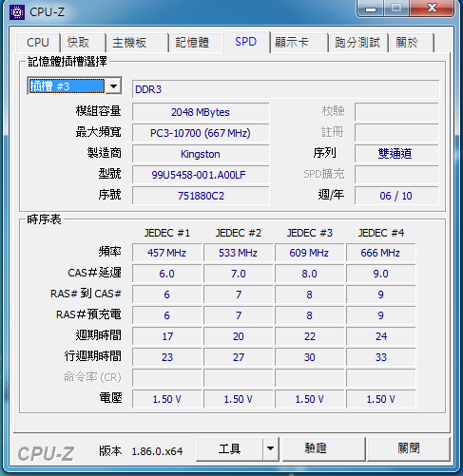The height and width of the screenshot is (476, 463).
Task: Open the 工具 dropdown arrow
Action: point(270,448)
